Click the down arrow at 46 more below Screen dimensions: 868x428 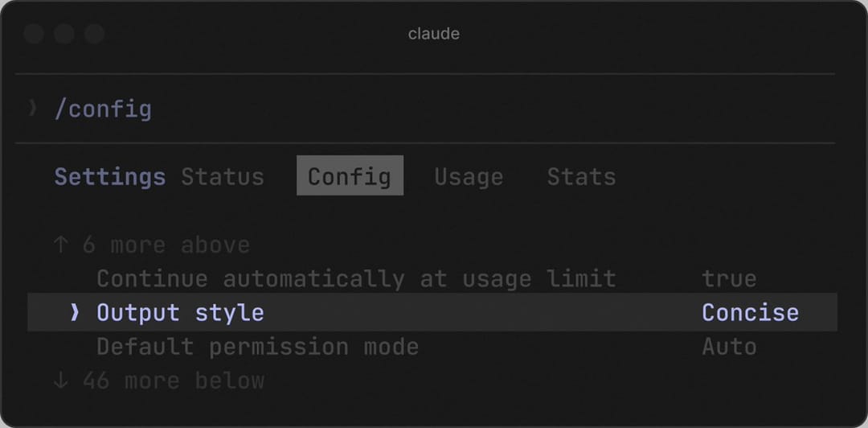tap(61, 381)
